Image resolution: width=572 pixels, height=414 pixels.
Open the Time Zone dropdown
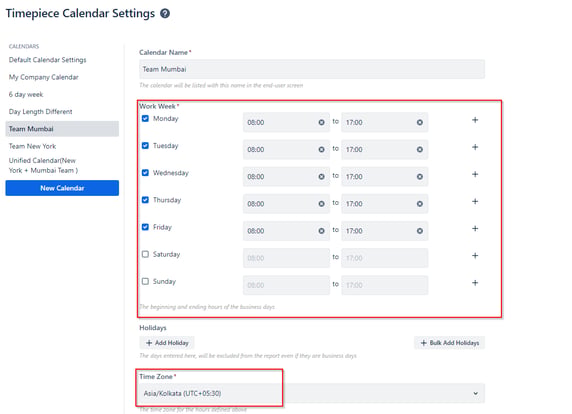[312, 393]
